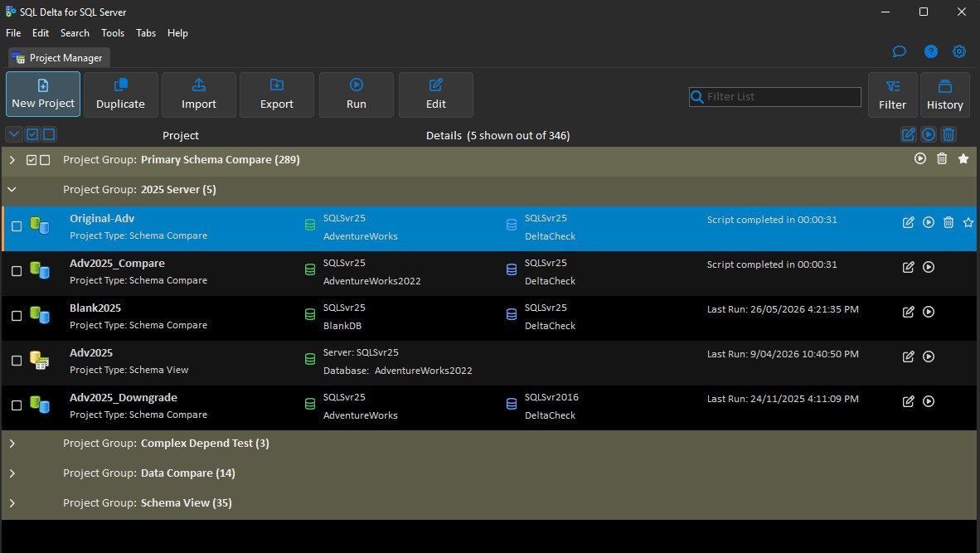Open the feedback chat bubble icon
The image size is (980, 553).
900,52
